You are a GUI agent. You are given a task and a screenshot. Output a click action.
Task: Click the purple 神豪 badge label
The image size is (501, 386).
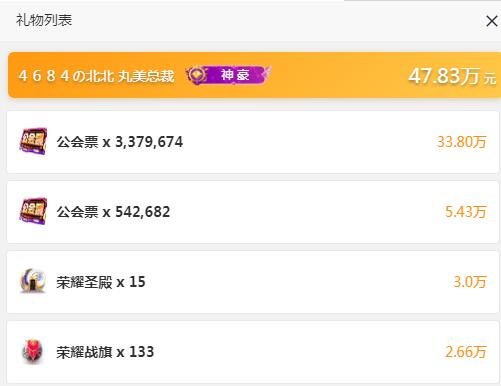coord(235,75)
